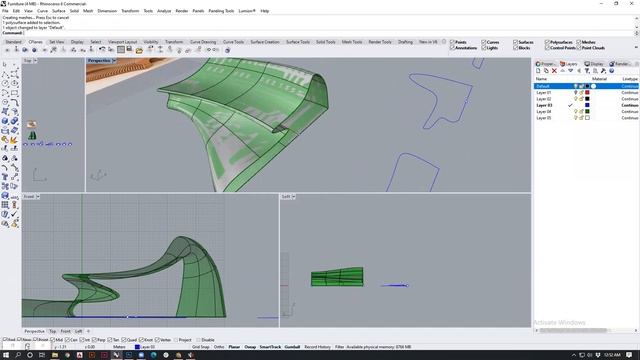Click the camera thumbnail in Top viewport
This screenshot has width=640, height=360.
click(x=31, y=124)
